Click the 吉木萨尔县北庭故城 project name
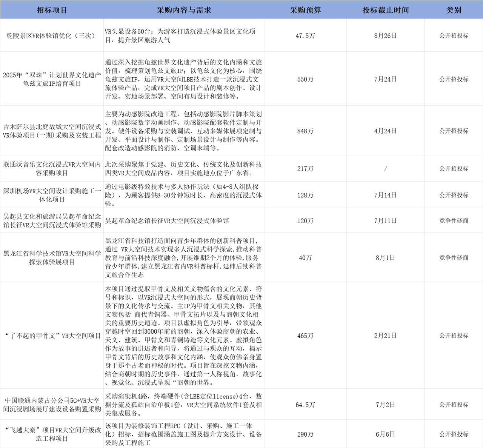This screenshot has height=448, width=483. (52, 131)
